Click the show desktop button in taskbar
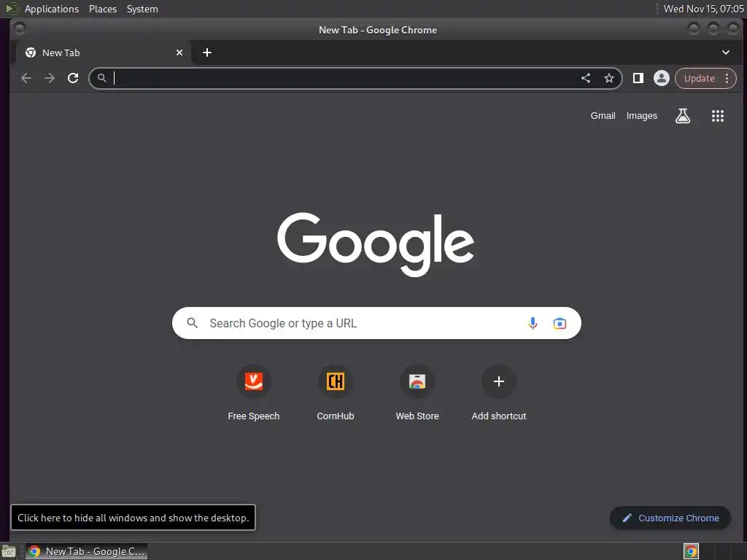 [9, 551]
